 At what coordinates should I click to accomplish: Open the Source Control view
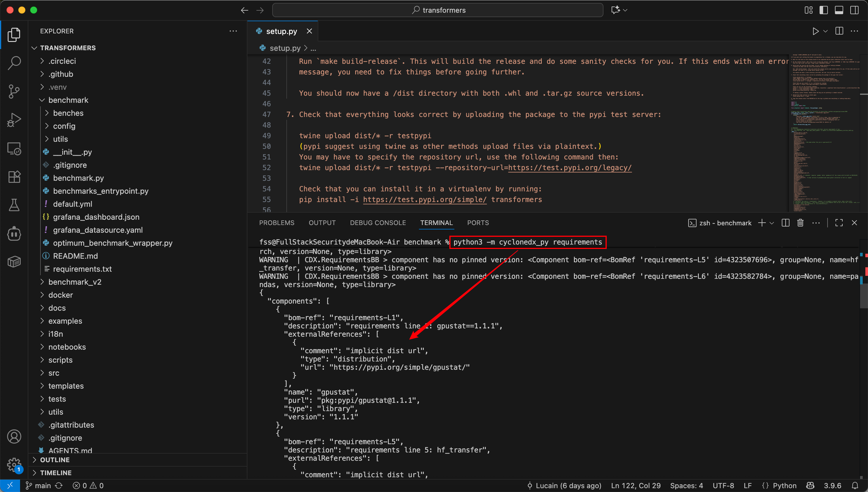14,91
